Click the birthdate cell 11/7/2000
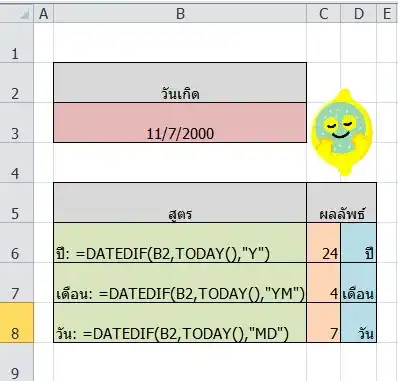Screen dimensions: 398x381 pos(180,123)
